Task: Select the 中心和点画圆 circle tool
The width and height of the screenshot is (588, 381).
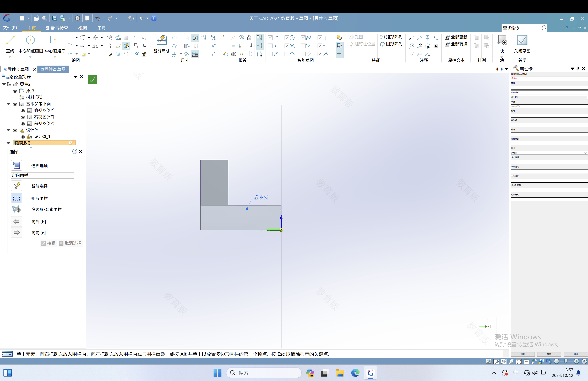Action: click(30, 40)
